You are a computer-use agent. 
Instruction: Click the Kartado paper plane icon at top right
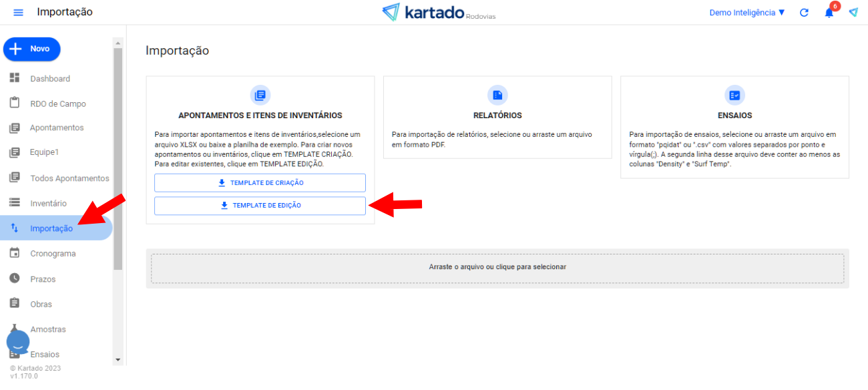coord(853,13)
